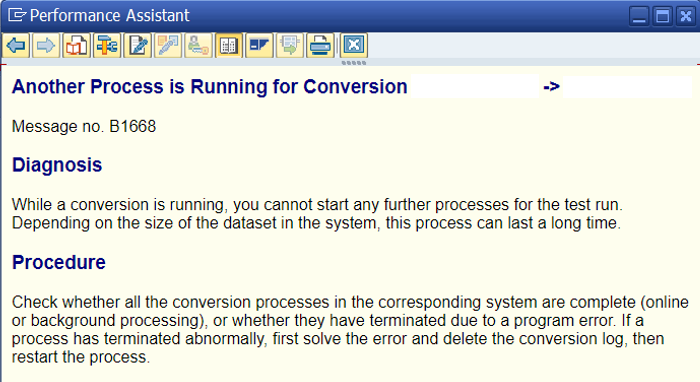Print the help text via printer icon

(320, 45)
